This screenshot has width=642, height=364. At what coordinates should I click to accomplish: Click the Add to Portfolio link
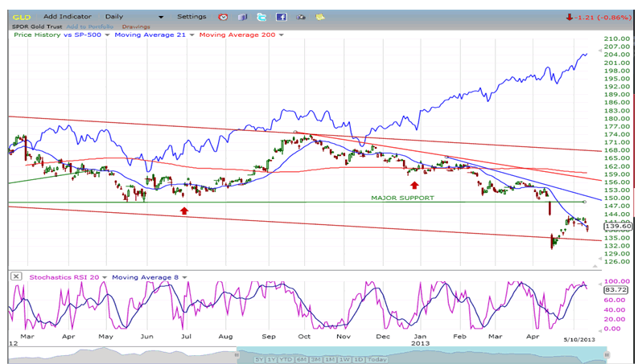point(90,27)
